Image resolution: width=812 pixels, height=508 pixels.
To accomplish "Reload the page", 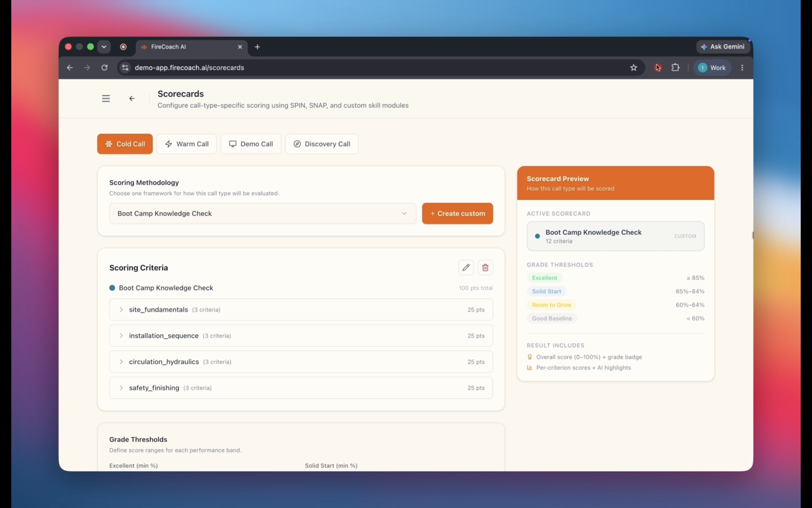I will (x=104, y=67).
